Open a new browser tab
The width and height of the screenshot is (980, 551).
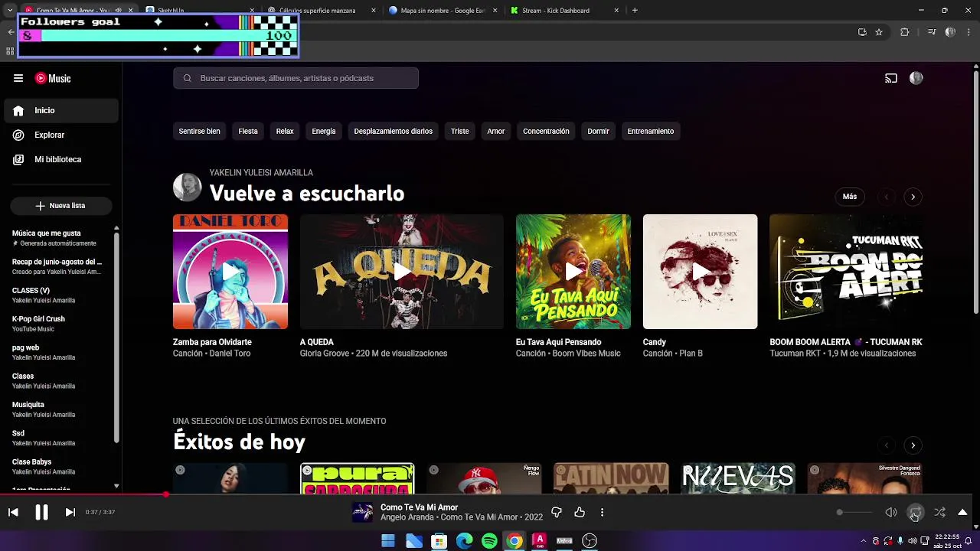[x=635, y=11]
